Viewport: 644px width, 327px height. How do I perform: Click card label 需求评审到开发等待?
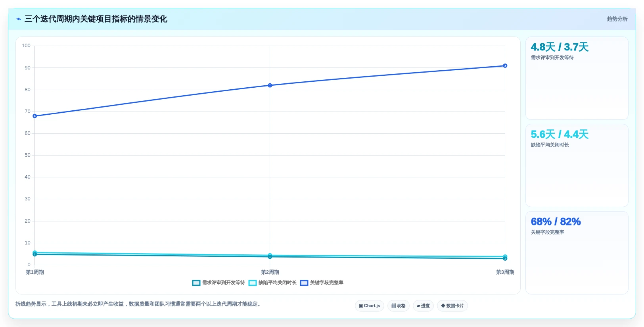pyautogui.click(x=552, y=58)
